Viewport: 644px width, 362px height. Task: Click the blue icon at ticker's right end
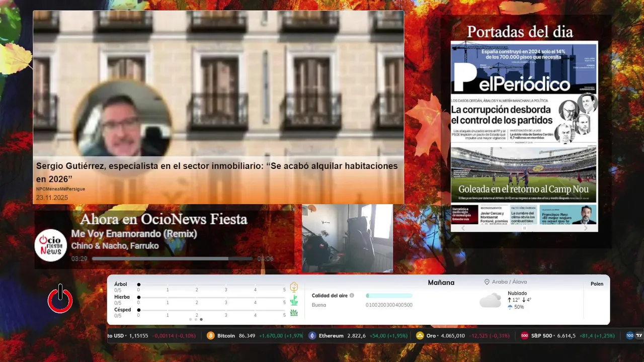pos(630,336)
